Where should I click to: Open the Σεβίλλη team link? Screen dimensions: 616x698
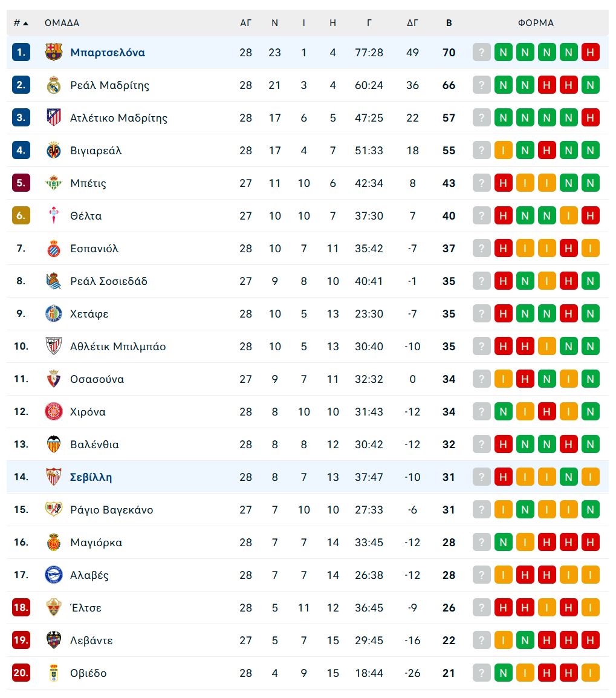(x=91, y=477)
